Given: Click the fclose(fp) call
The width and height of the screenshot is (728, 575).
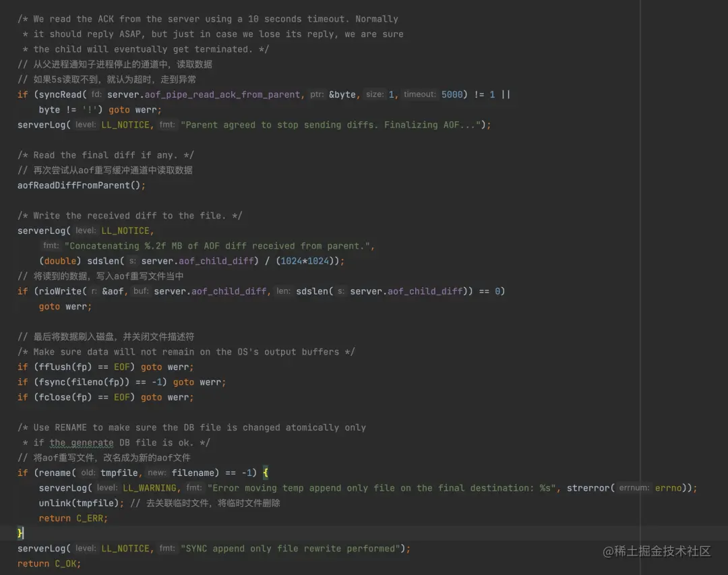Looking at the screenshot, I should pos(65,397).
